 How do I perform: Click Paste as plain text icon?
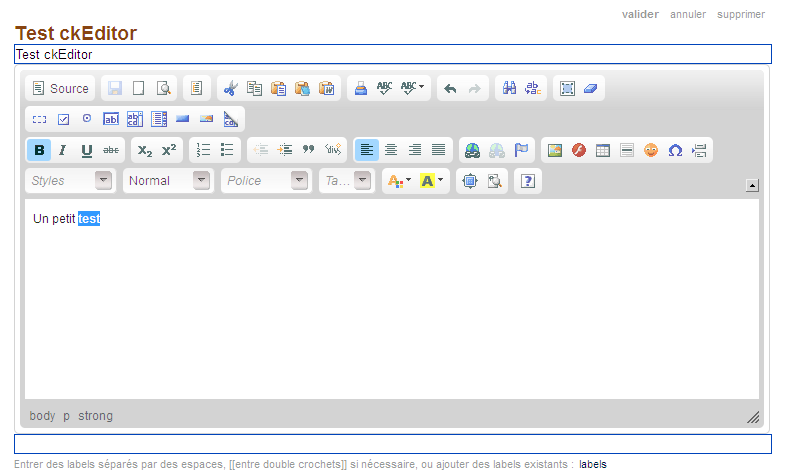pyautogui.click(x=303, y=88)
